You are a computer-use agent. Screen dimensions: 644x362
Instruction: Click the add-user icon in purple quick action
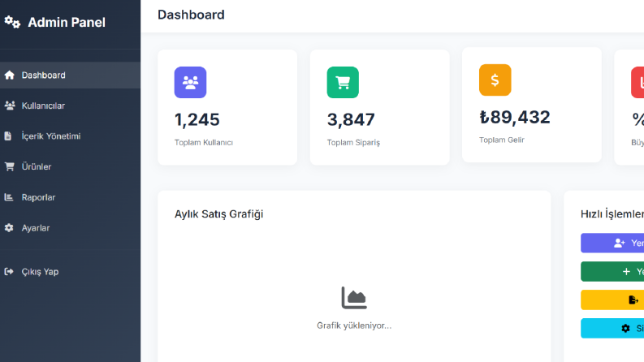[620, 243]
